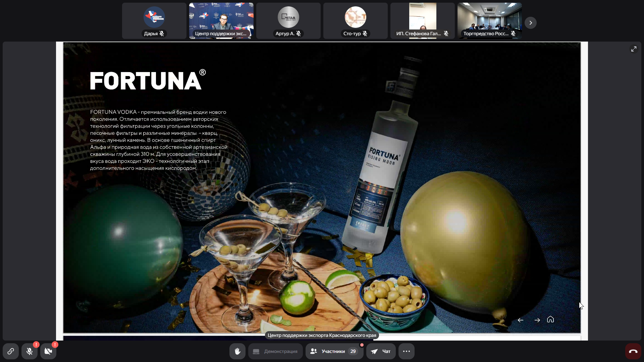Copy meeting link with chain icon
The width and height of the screenshot is (644, 362).
[11, 351]
